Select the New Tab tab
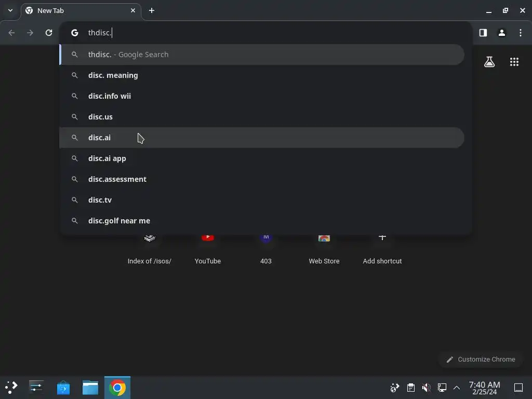 [81, 10]
